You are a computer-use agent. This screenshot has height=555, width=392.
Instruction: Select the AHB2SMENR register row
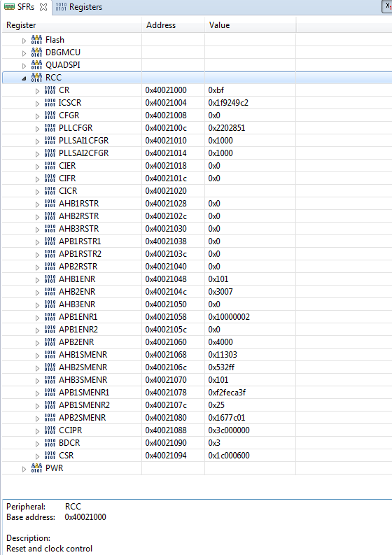pyautogui.click(x=197, y=367)
